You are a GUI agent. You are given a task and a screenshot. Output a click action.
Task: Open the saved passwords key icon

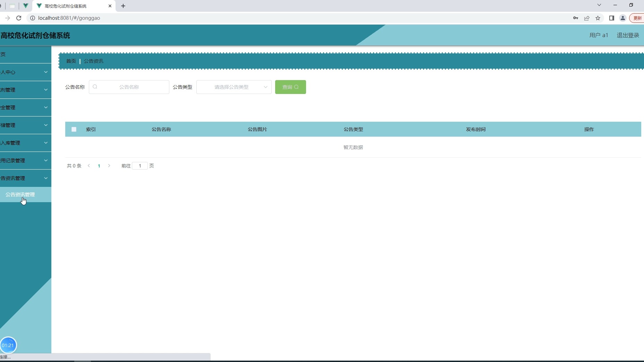[576, 18]
